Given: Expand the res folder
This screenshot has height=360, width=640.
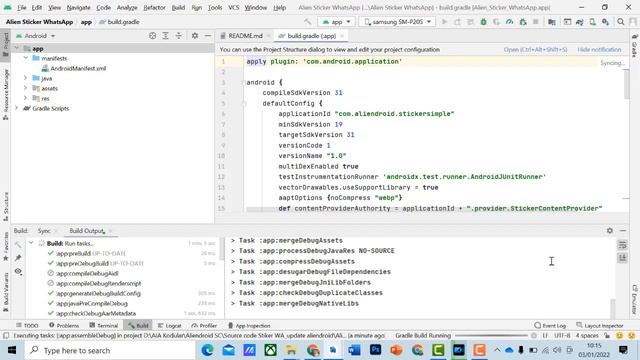Looking at the screenshot, I should point(26,98).
